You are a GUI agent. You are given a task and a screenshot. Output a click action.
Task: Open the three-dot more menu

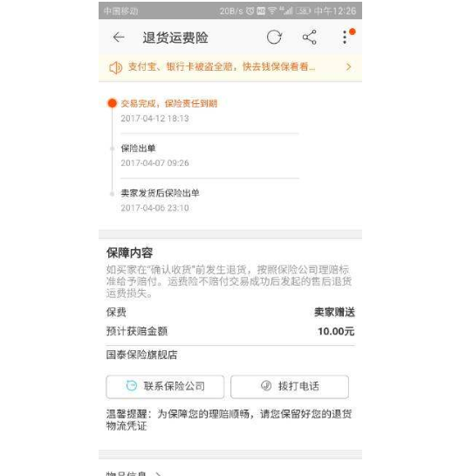[x=345, y=38]
